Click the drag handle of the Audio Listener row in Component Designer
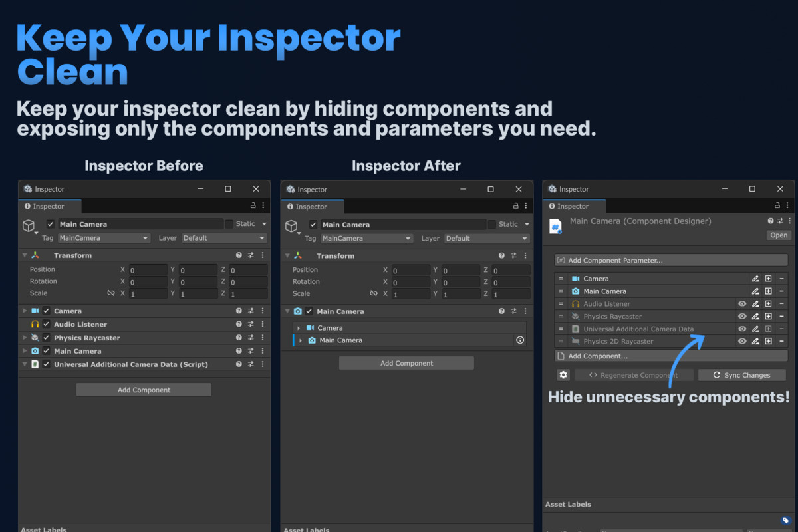The width and height of the screenshot is (798, 532). (x=561, y=304)
